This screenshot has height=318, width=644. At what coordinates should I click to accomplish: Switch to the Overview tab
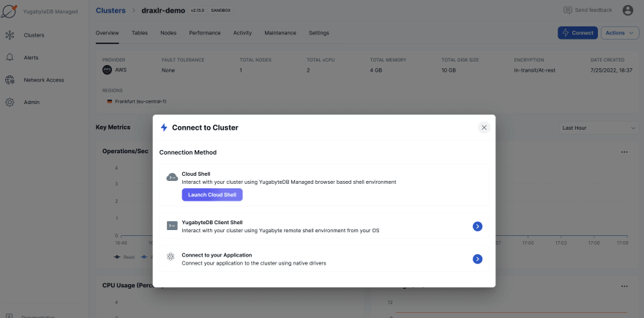107,33
